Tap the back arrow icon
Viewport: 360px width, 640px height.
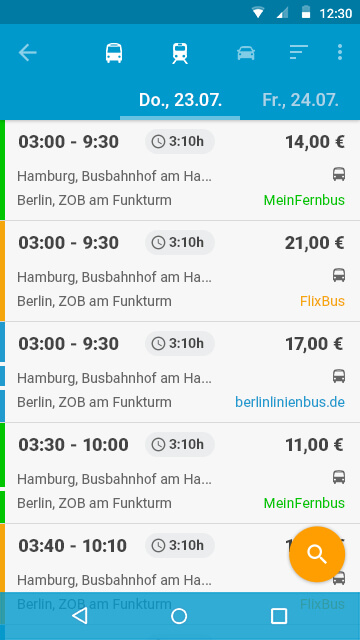coord(27,53)
